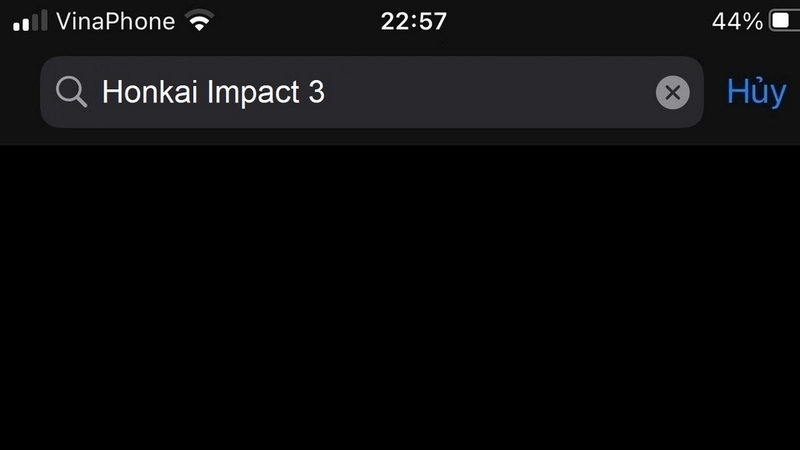Focus the Honkai Impact 3 search field

372,92
